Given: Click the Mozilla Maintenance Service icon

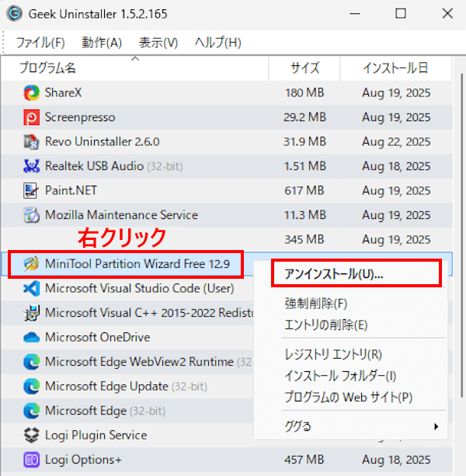Looking at the screenshot, I should [x=32, y=215].
